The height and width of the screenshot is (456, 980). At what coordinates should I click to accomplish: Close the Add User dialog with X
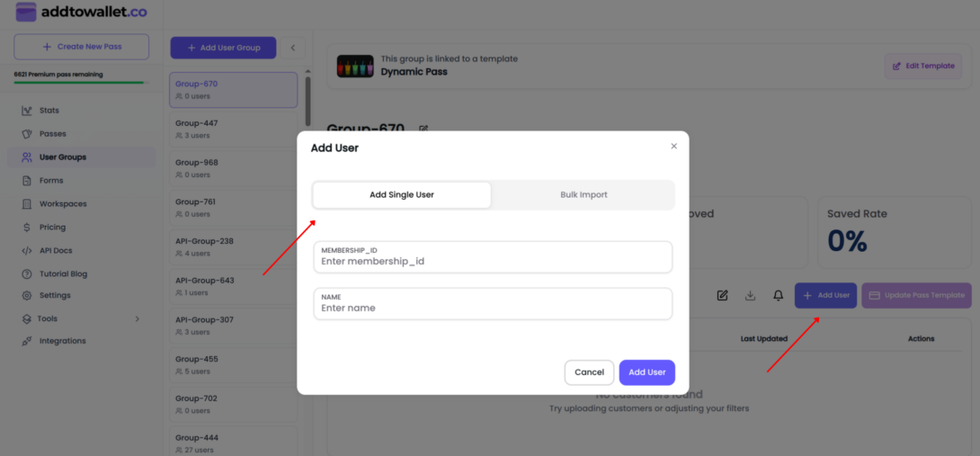(673, 146)
